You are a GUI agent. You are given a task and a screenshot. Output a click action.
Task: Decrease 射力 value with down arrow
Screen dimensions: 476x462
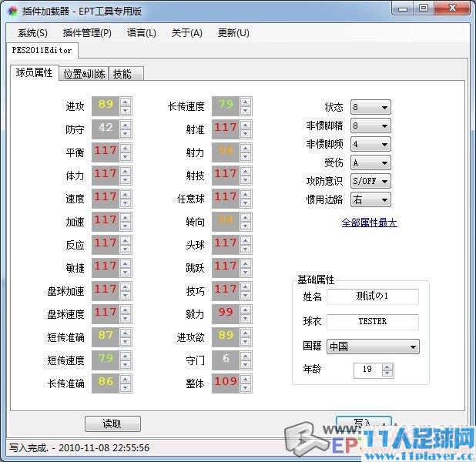pyautogui.click(x=246, y=156)
